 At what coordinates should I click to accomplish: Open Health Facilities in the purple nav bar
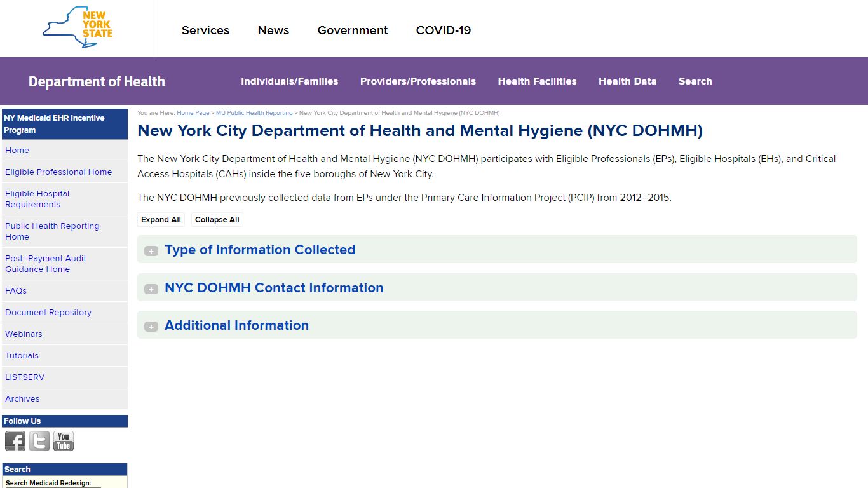537,81
